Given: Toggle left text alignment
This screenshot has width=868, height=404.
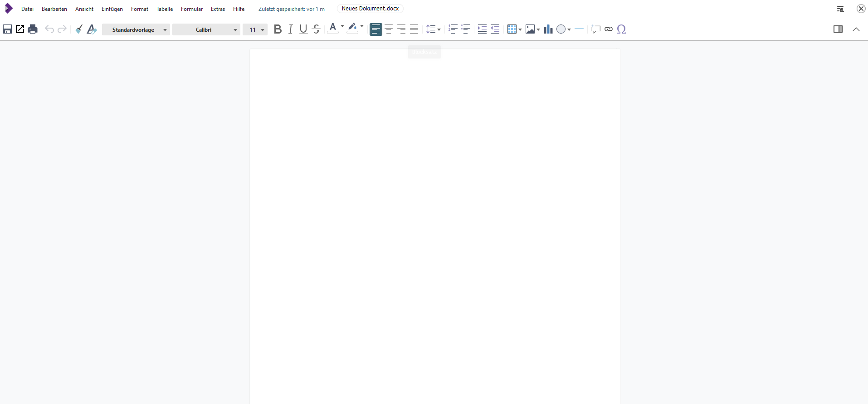Looking at the screenshot, I should [376, 29].
